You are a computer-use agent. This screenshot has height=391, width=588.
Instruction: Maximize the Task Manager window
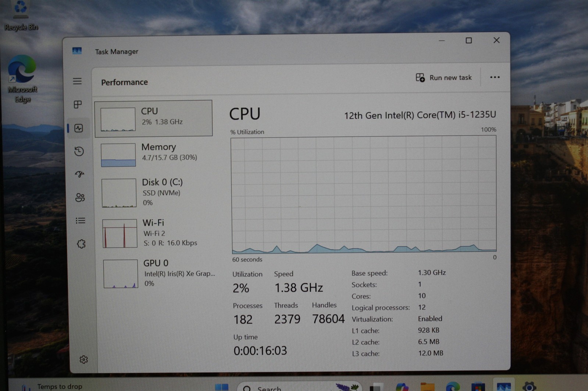click(468, 40)
